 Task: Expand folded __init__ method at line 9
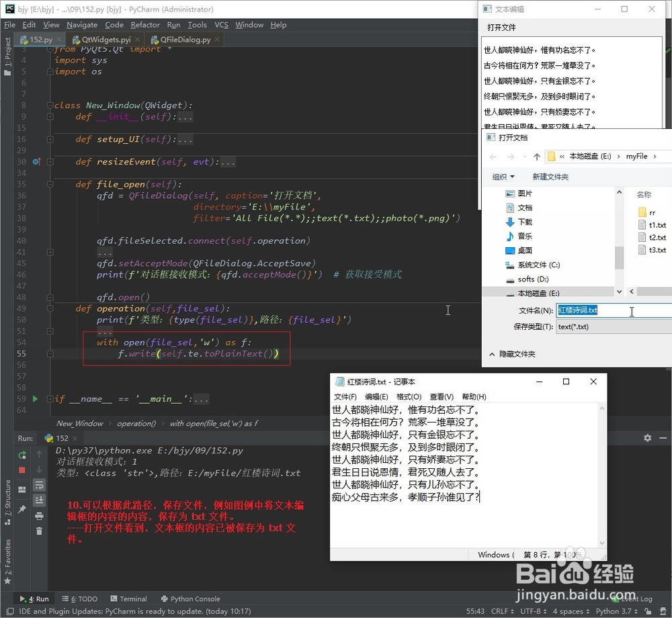point(50,116)
